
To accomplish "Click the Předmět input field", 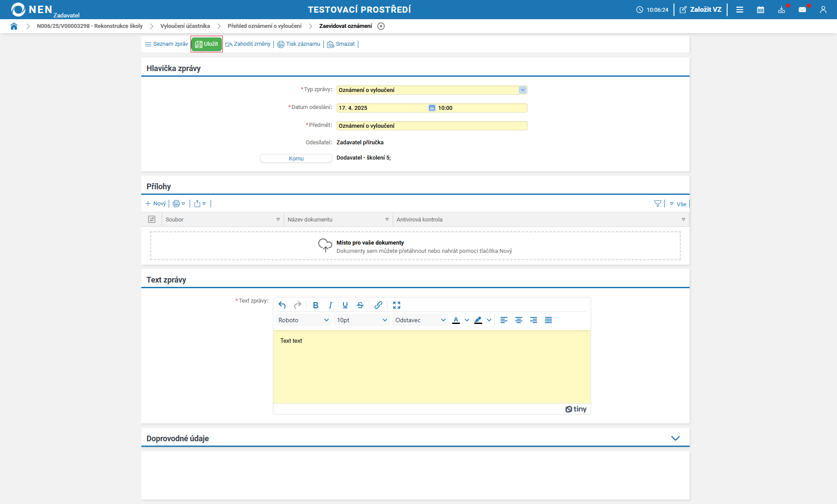I will point(432,126).
